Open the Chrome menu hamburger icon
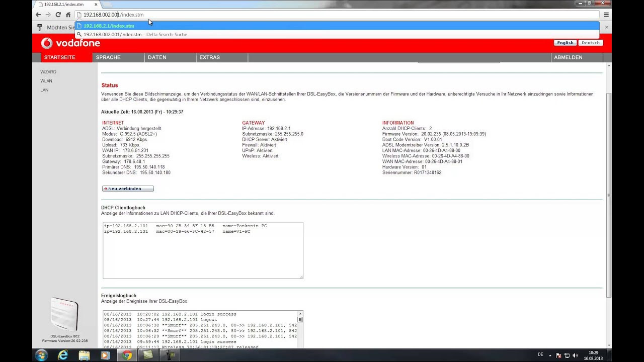The width and height of the screenshot is (644, 362). click(x=606, y=15)
